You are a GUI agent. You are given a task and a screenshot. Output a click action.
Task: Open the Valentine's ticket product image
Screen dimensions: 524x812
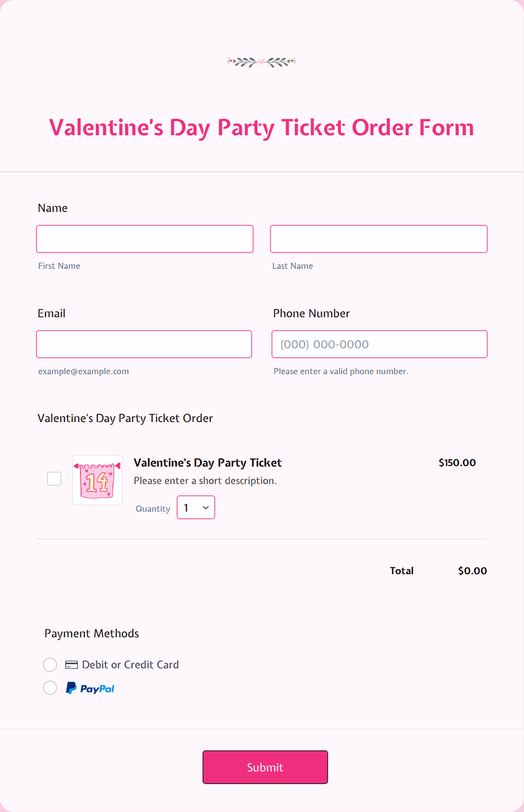pyautogui.click(x=97, y=480)
